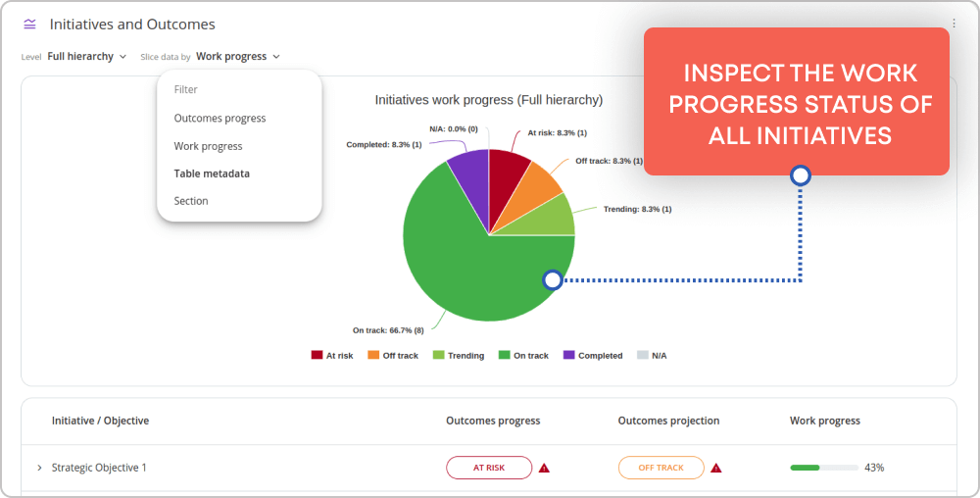Click the 43% work progress bar

coord(824,468)
